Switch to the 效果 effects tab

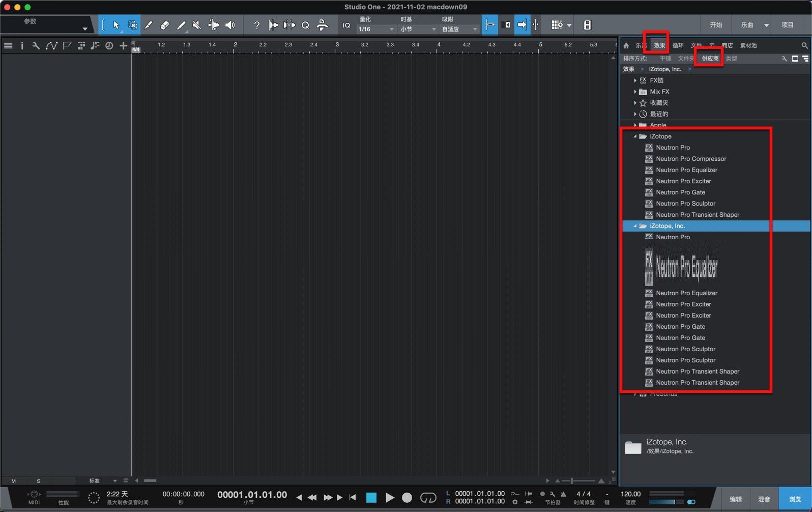tap(659, 45)
